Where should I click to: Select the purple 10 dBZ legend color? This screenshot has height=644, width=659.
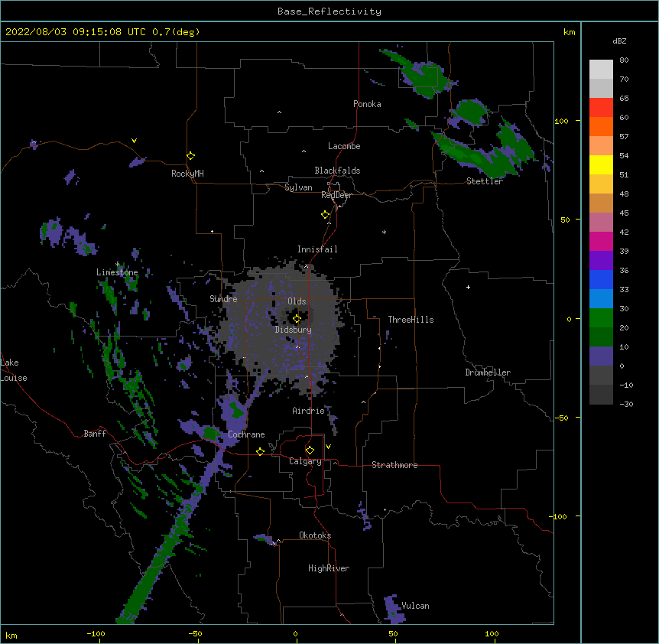click(601, 356)
